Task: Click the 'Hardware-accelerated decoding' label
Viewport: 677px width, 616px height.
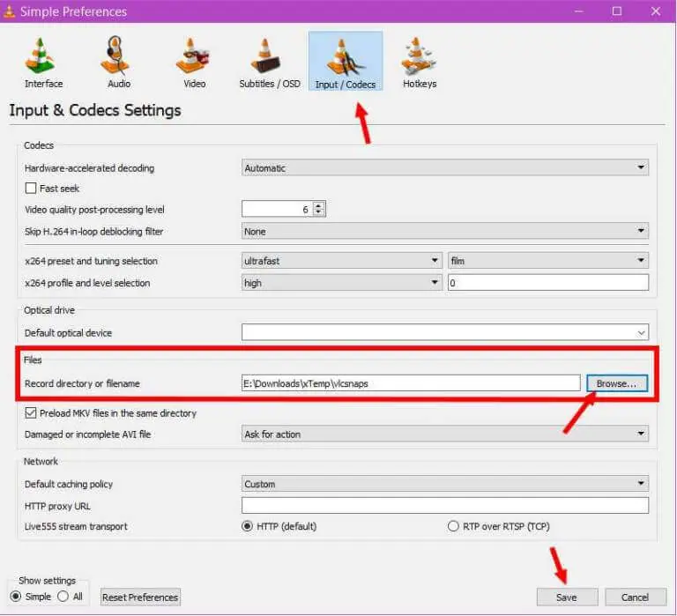Action: (89, 168)
